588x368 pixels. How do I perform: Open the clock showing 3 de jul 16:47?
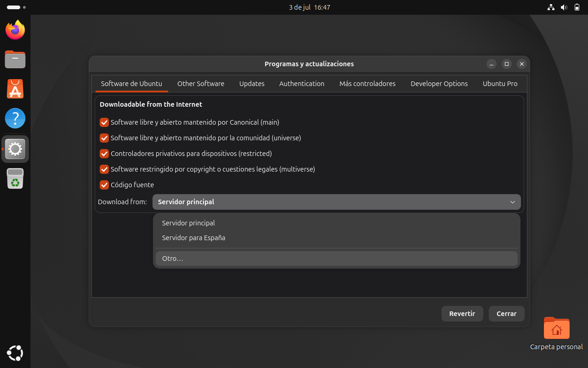310,7
